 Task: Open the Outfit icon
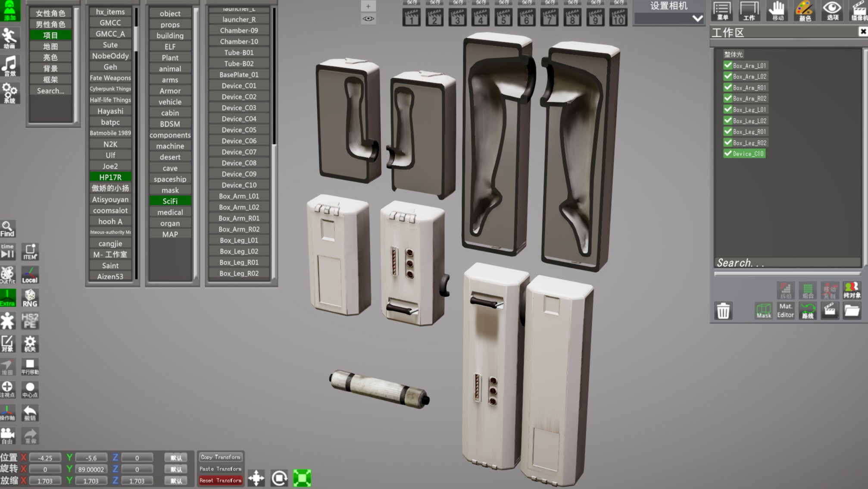tap(7, 275)
